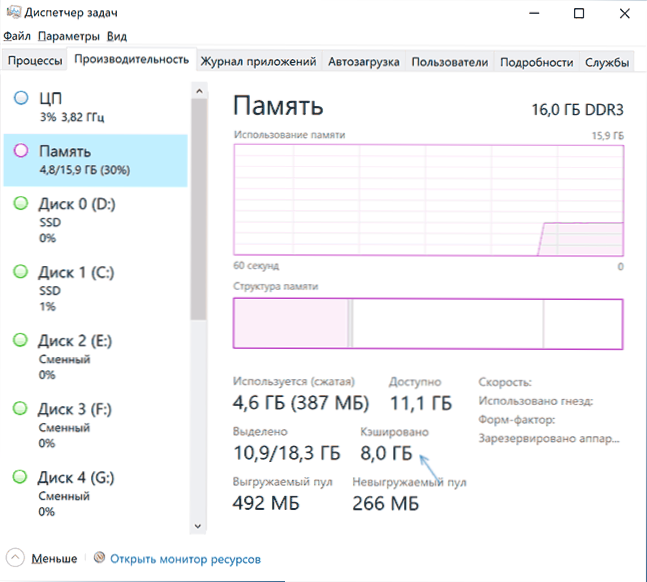Click the Зарезервировано аппар... label
The height and width of the screenshot is (582, 647).
point(549,438)
